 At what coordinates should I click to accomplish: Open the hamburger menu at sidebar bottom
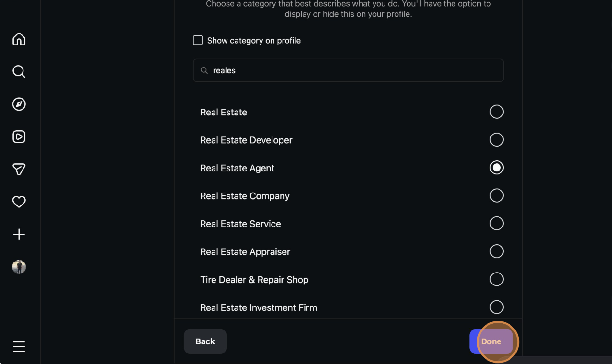pos(19,346)
